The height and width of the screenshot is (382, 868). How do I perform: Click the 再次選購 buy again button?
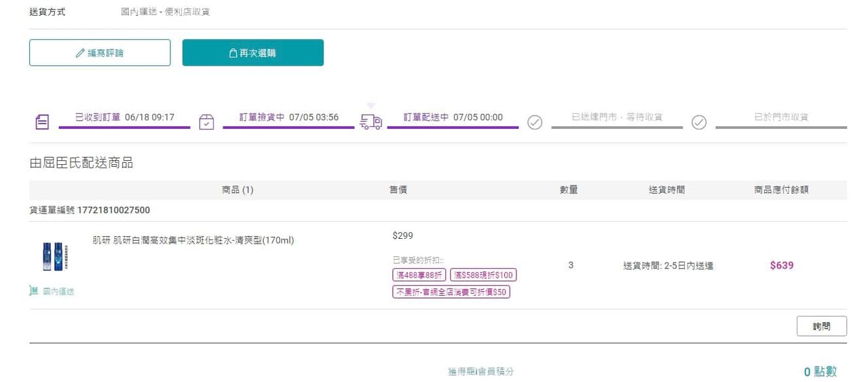(x=252, y=53)
